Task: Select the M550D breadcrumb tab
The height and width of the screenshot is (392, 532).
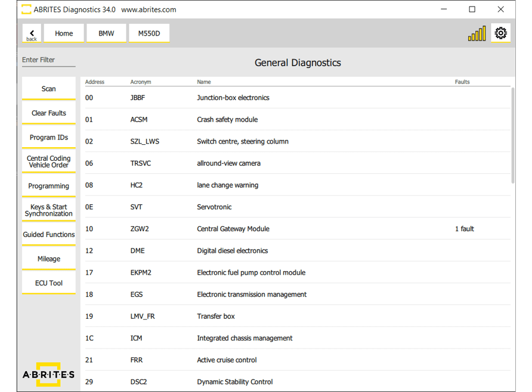Action: pos(149,33)
